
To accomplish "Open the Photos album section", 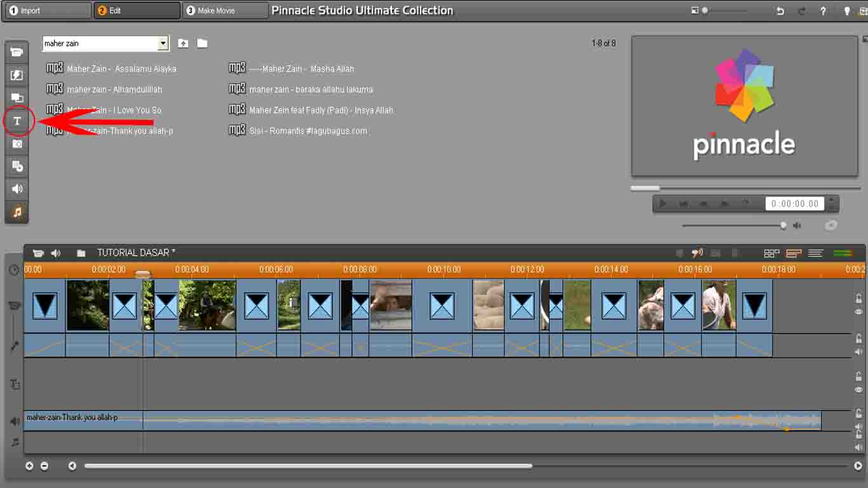I will (x=17, y=144).
